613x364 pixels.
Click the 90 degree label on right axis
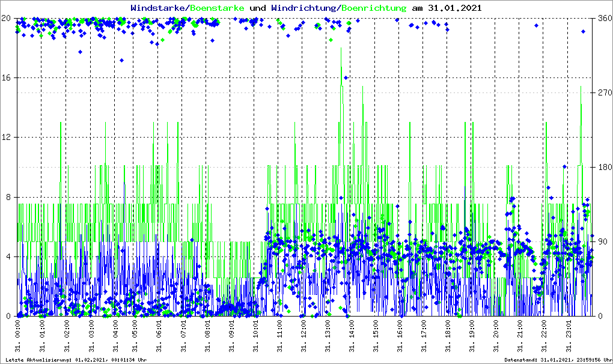pyautogui.click(x=600, y=242)
